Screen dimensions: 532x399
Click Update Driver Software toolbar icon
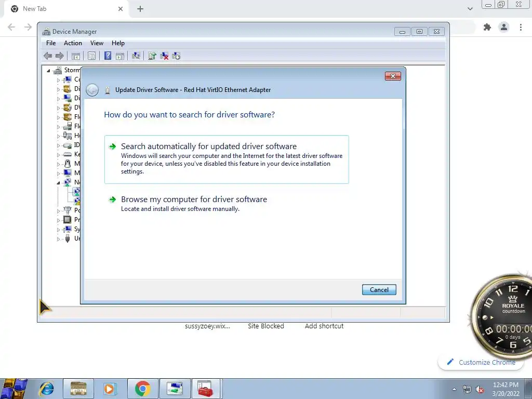point(152,56)
